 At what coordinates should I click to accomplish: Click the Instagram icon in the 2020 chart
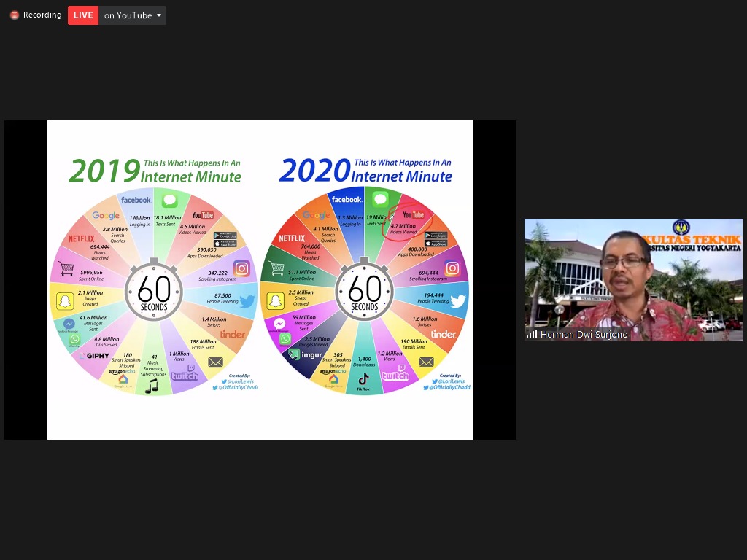coord(452,268)
